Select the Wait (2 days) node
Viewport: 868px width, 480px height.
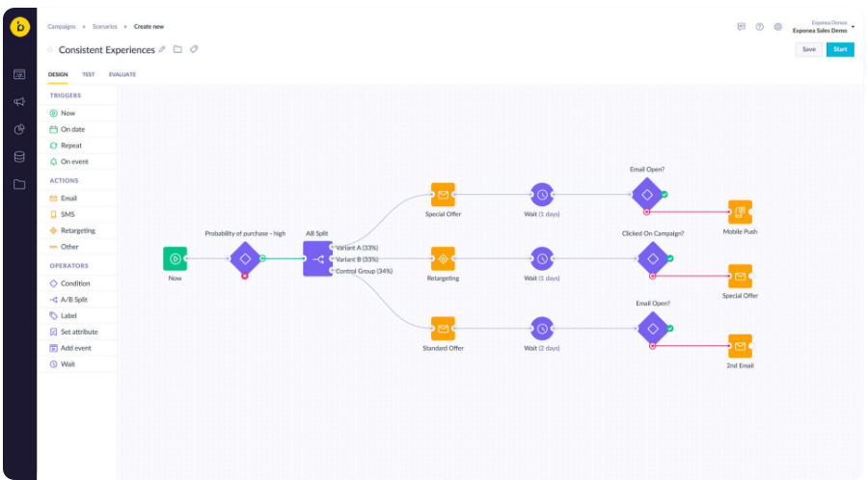(542, 329)
